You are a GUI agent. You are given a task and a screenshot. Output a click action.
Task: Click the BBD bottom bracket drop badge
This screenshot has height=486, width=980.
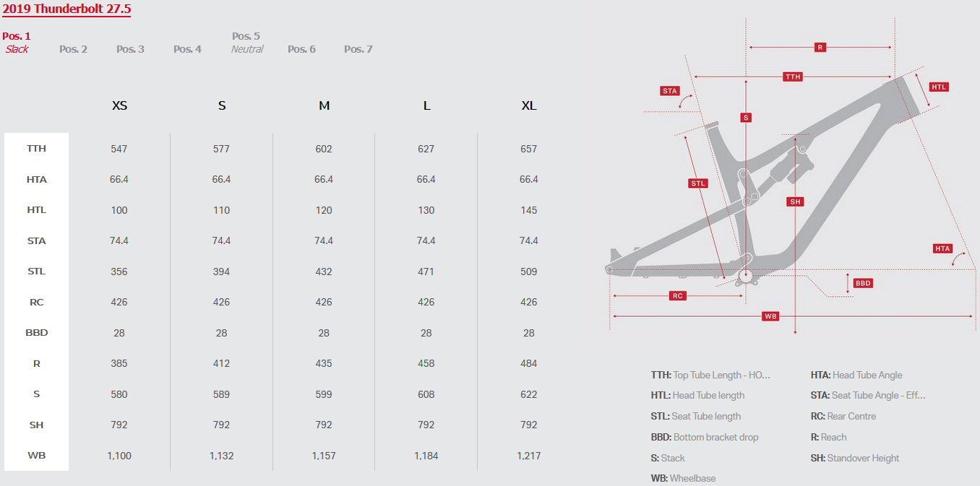[863, 283]
